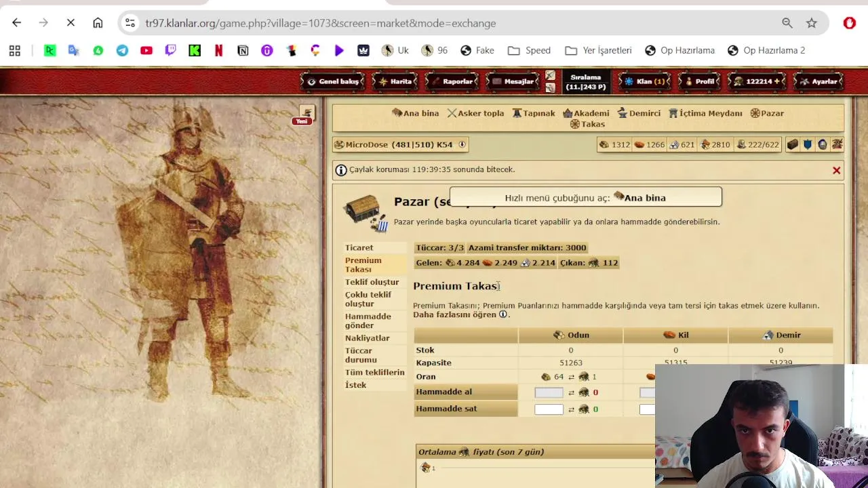Go to 'Takas' quickbar link
The image size is (868, 488).
click(587, 124)
